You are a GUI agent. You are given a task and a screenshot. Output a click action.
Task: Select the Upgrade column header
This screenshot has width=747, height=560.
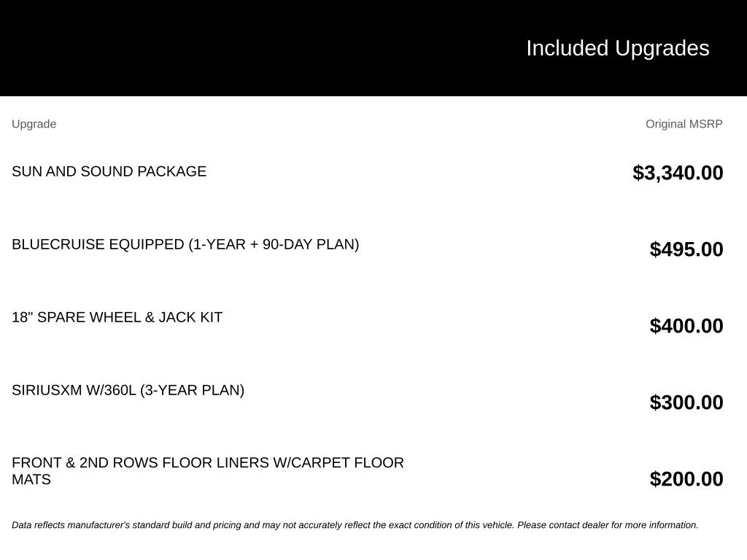pyautogui.click(x=34, y=124)
